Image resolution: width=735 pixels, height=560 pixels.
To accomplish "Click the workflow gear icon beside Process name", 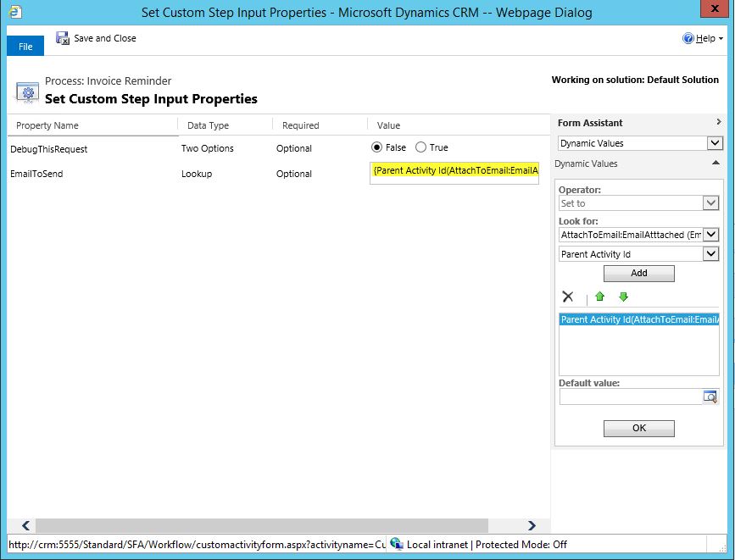I will click(26, 90).
